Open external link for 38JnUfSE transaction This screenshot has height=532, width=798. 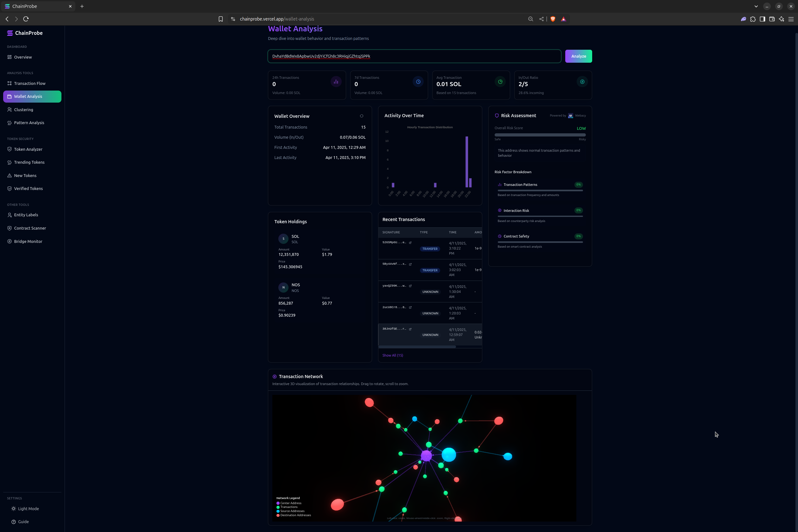(x=410, y=329)
